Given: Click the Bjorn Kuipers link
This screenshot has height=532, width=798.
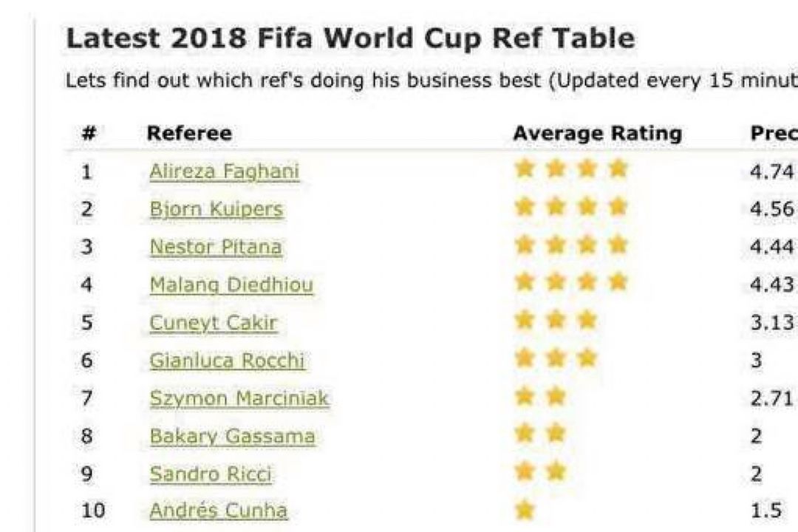Looking at the screenshot, I should pos(216,209).
